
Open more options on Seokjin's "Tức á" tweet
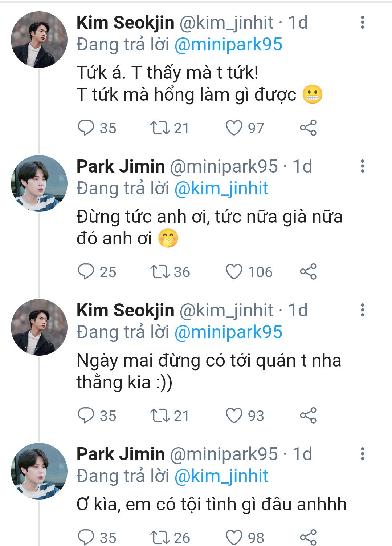pos(362,23)
